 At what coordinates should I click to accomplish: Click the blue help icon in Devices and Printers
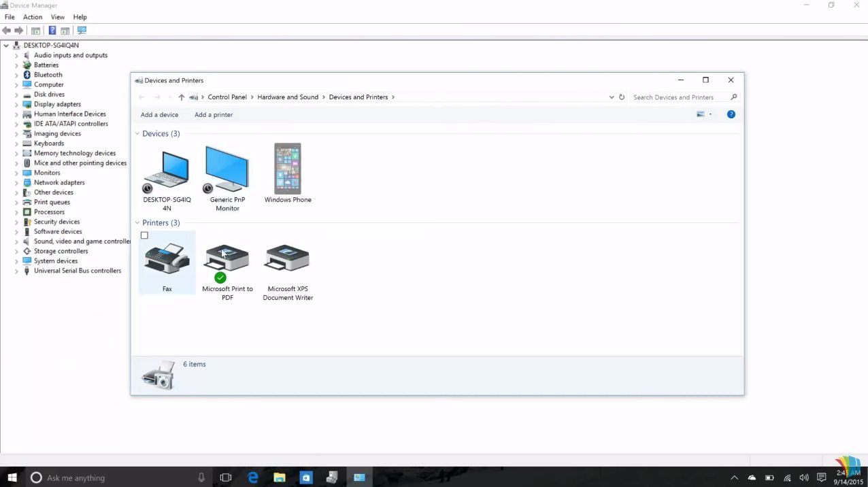pos(731,114)
